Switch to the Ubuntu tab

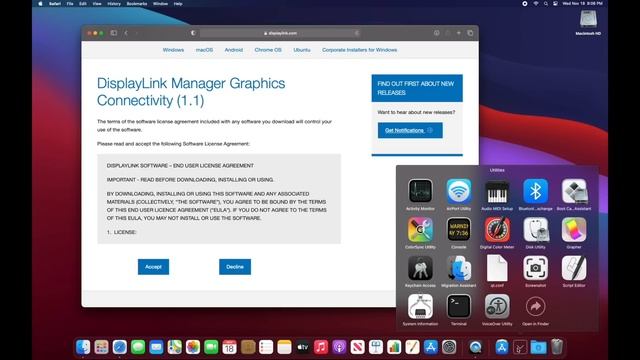click(x=302, y=50)
